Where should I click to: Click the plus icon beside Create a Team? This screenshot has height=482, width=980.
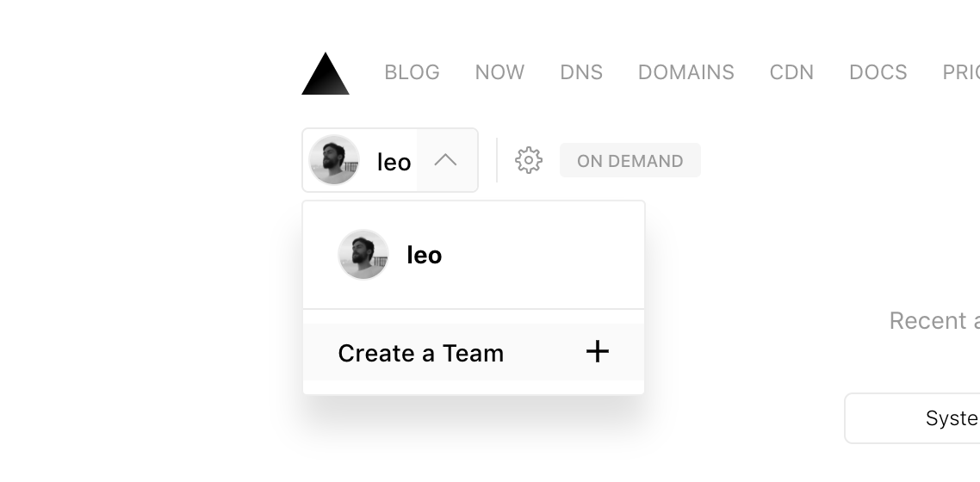(x=598, y=351)
